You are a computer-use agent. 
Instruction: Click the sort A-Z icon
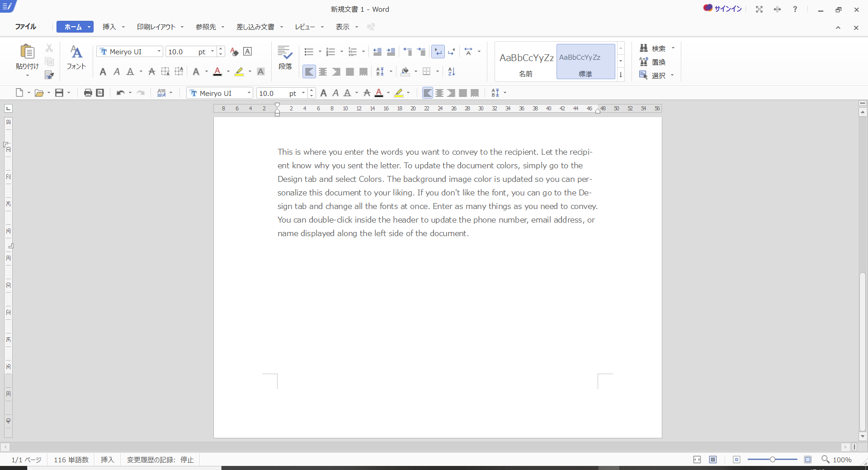tap(451, 71)
